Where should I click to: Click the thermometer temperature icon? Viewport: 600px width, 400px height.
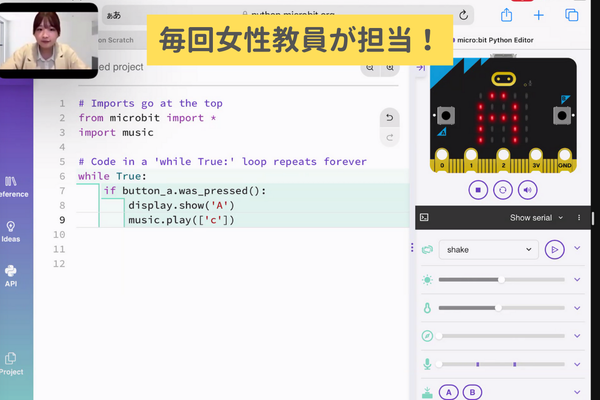click(427, 308)
